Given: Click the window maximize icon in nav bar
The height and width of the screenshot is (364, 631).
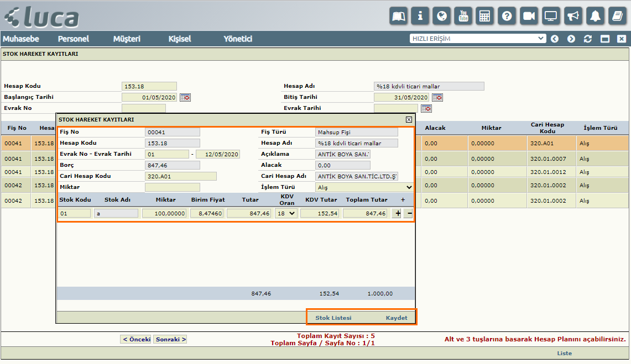Looking at the screenshot, I should coord(605,39).
